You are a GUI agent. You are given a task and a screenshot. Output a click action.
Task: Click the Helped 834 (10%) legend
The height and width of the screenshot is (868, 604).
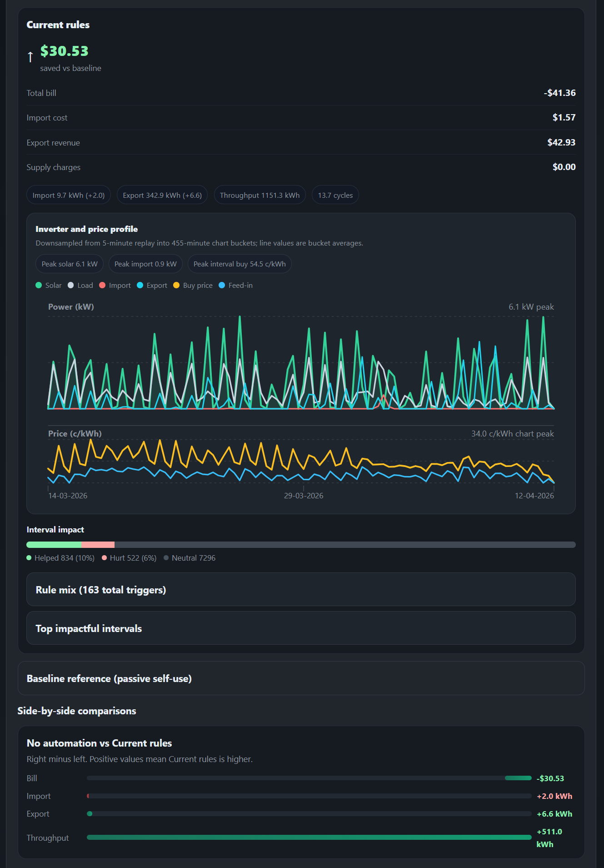coord(60,558)
